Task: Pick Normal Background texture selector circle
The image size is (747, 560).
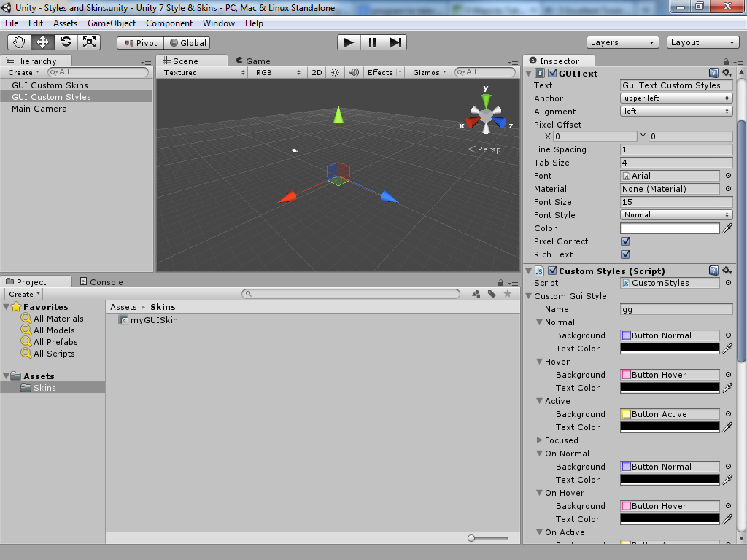Action: tap(728, 335)
